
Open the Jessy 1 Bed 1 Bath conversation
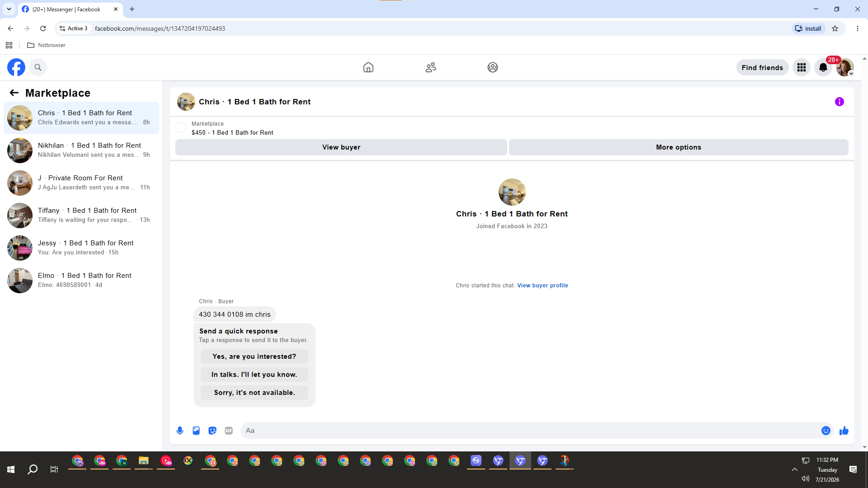[x=81, y=248]
